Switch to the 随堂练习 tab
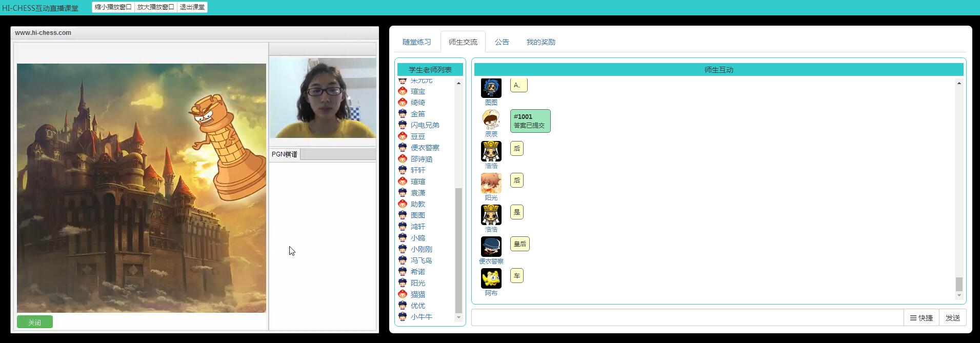 click(x=417, y=42)
